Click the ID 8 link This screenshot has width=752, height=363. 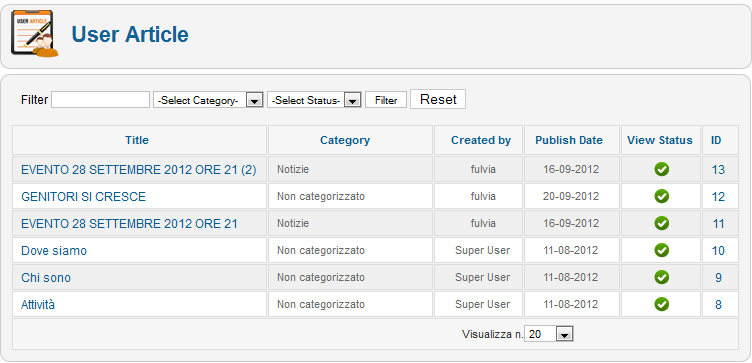click(718, 304)
